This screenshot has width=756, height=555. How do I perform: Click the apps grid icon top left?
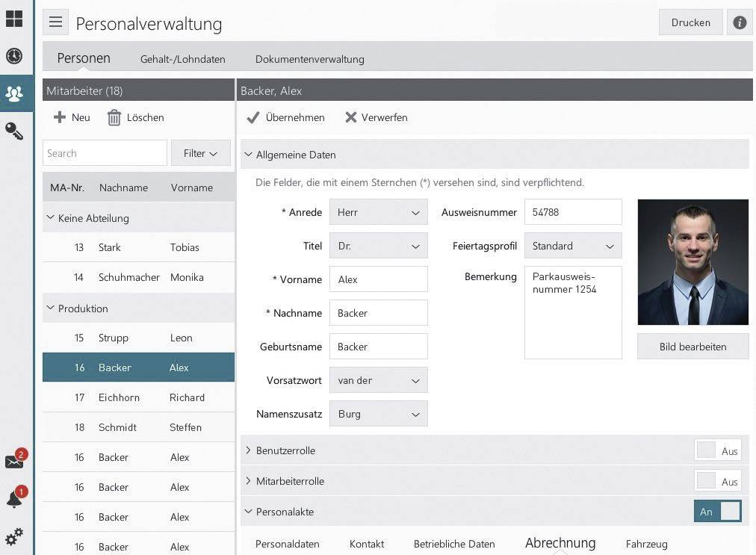(x=13, y=18)
